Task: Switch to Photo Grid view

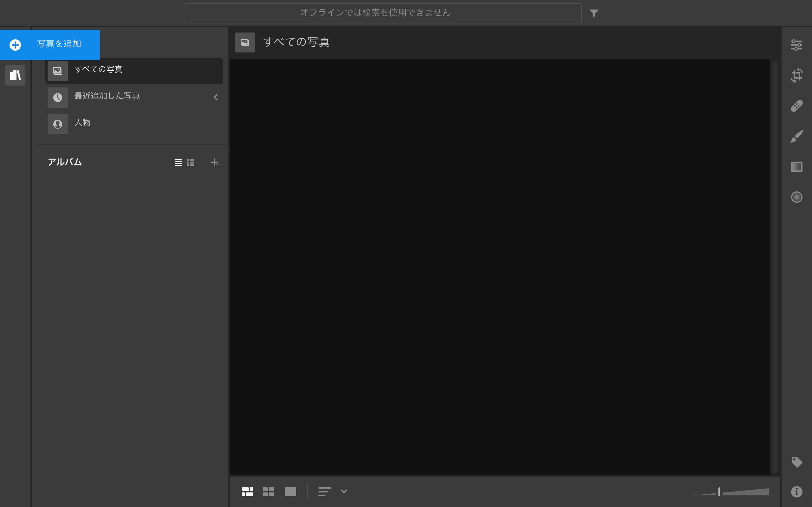Action: coord(247,491)
